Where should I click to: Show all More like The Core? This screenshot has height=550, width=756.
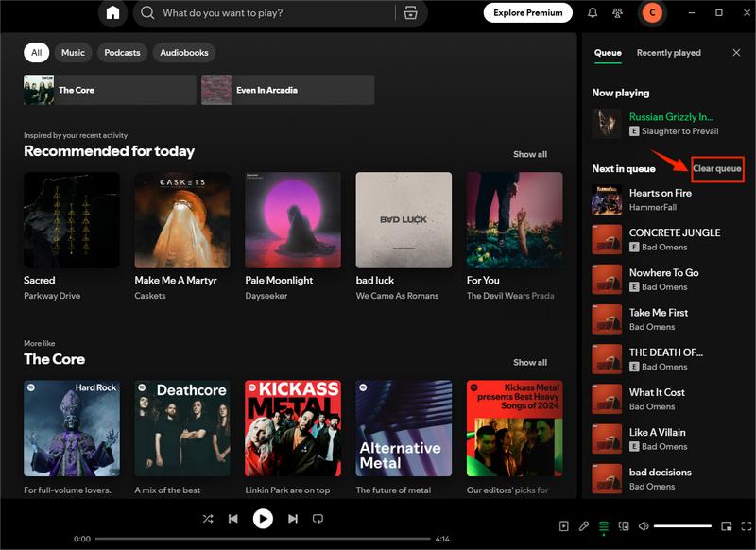point(530,363)
